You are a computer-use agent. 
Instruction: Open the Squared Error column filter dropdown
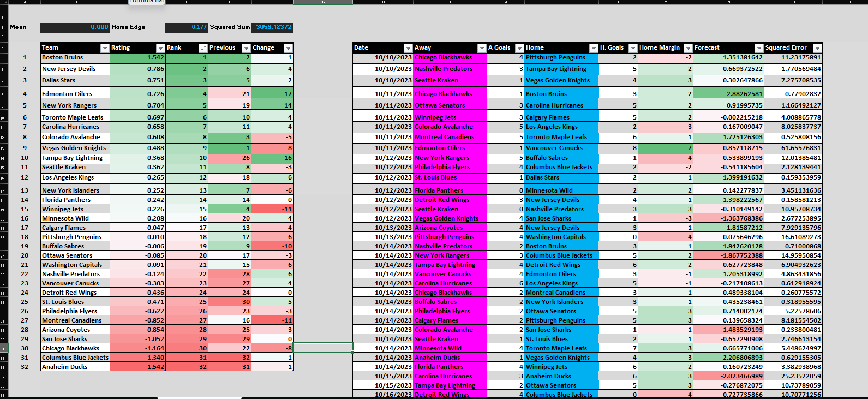pyautogui.click(x=817, y=48)
